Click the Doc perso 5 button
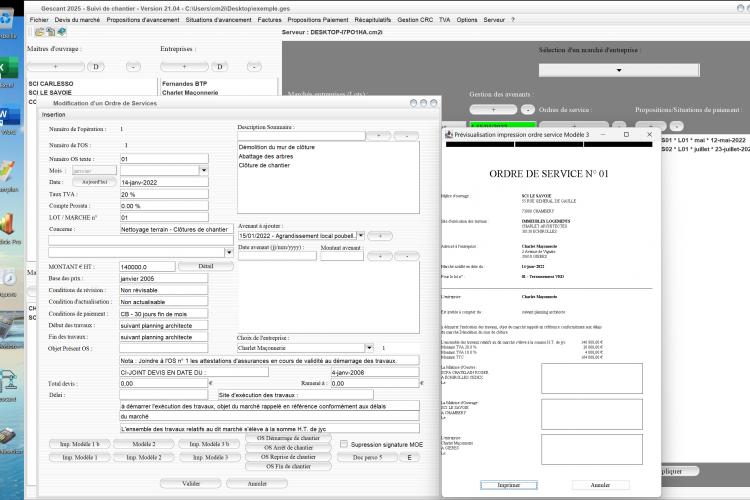The width and height of the screenshot is (750, 500). click(x=367, y=457)
